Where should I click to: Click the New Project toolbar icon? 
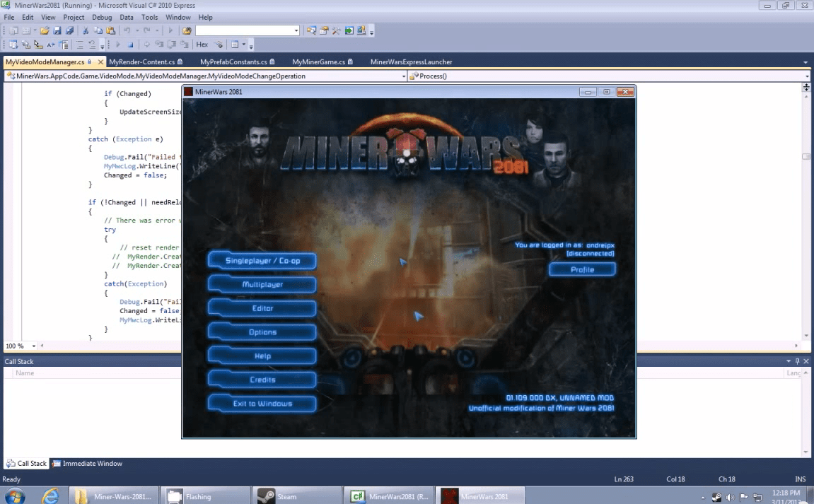[x=13, y=30]
